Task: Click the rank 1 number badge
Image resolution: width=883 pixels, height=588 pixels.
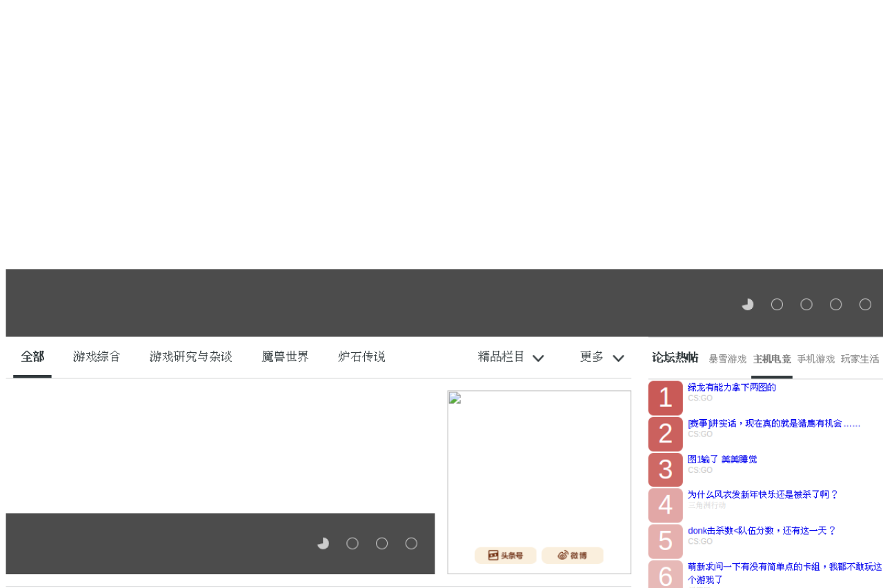Action: (665, 398)
